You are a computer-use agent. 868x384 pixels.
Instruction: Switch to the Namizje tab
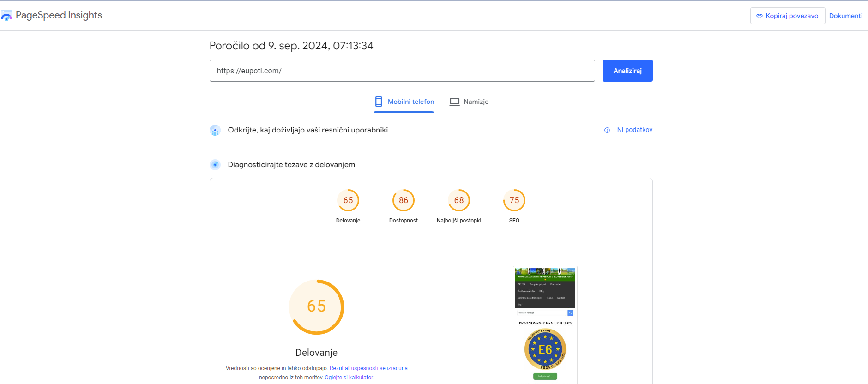click(476, 102)
